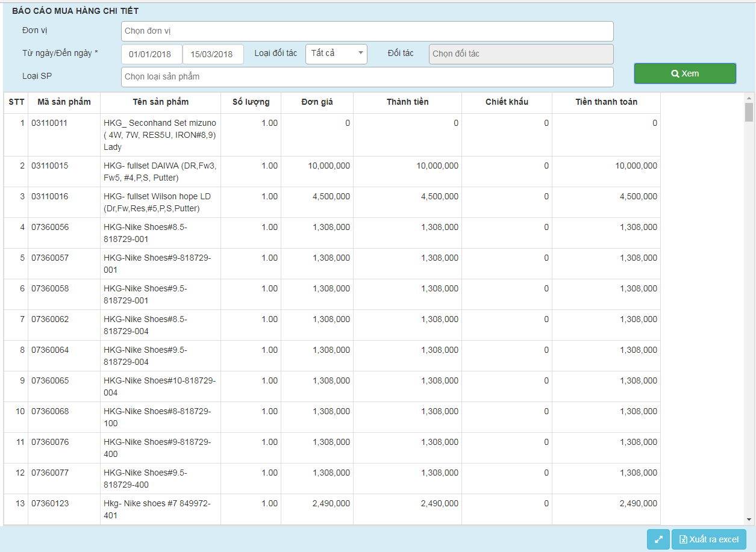Open the Loại đối tác dropdown

coord(336,54)
